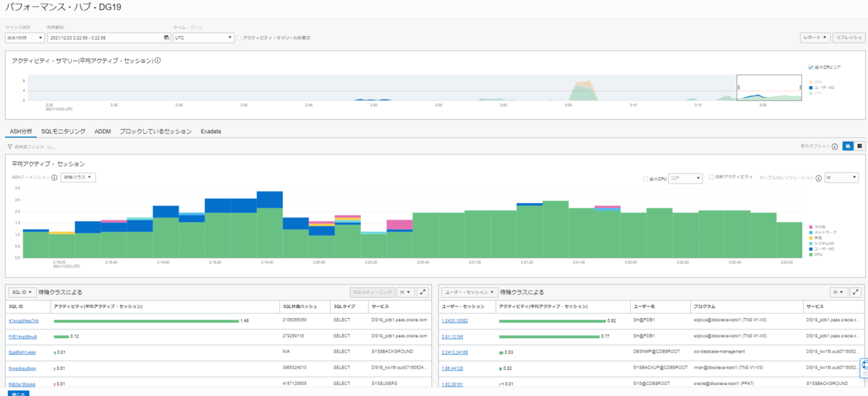868x396 pixels.
Task: Open info icon beside display options
Action: (x=835, y=146)
